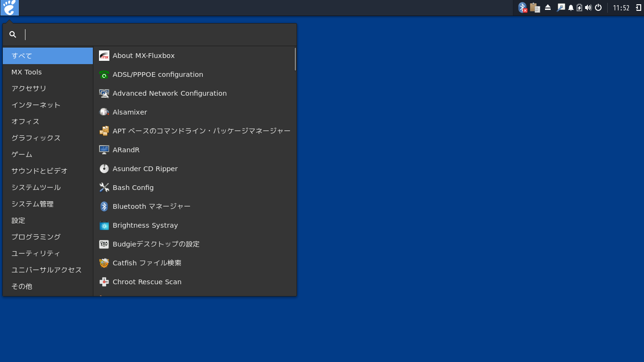Image resolution: width=644 pixels, height=362 pixels.
Task: Launch the Bash Config tools icon
Action: pyautogui.click(x=104, y=188)
